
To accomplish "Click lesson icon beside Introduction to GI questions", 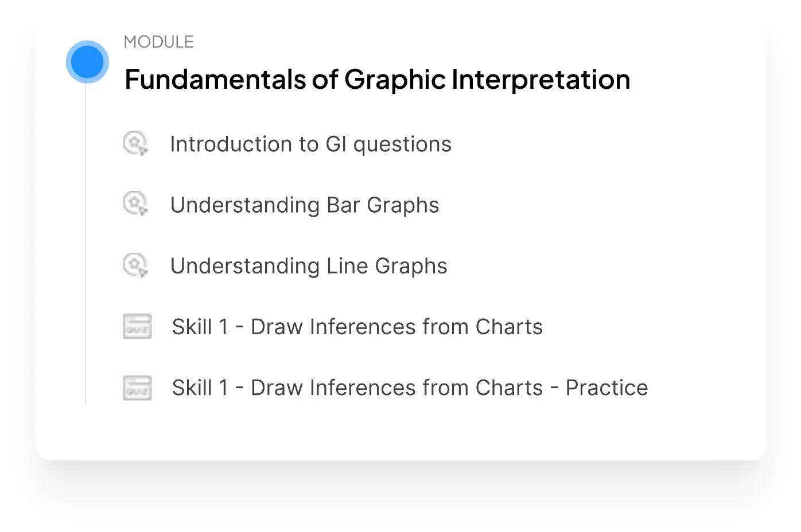I will pos(136,143).
